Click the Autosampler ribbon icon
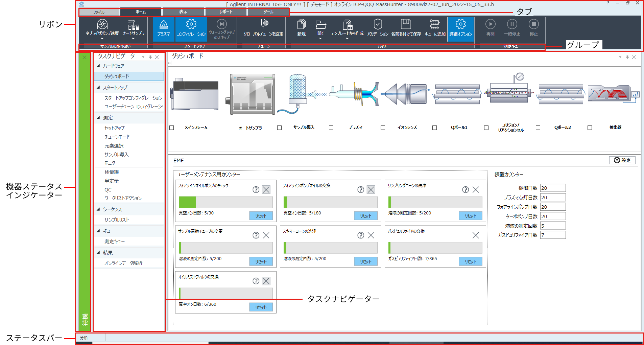This screenshot has height=345, width=644. click(x=133, y=25)
